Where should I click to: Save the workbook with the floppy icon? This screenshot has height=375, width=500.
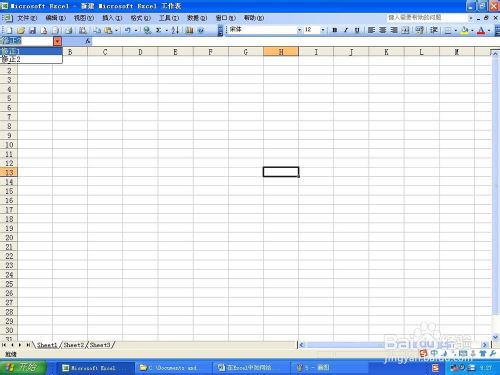[32, 30]
